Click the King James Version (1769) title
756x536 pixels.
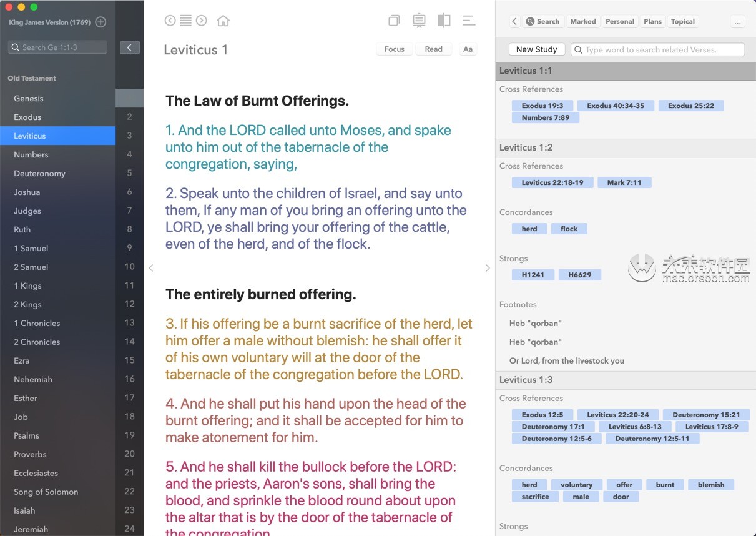tap(49, 22)
